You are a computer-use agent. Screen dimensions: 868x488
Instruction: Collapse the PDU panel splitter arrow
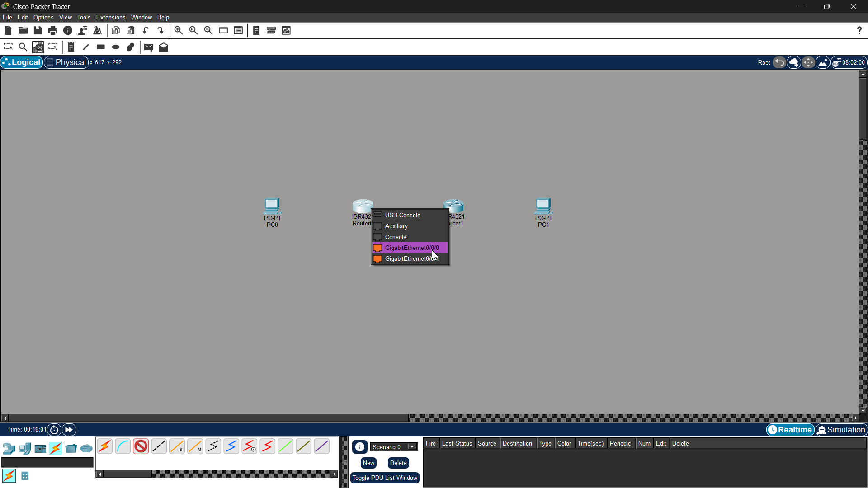point(344,462)
